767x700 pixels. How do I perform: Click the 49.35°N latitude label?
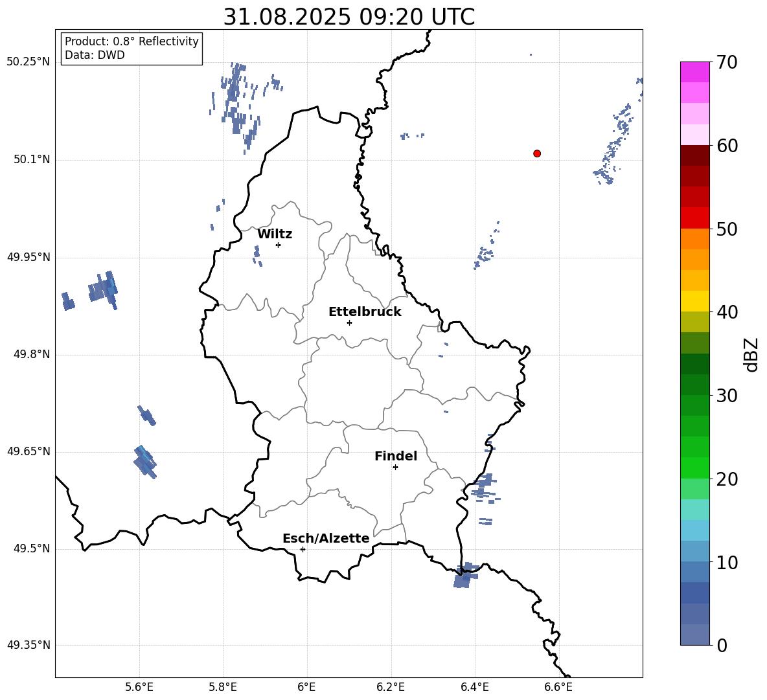[29, 645]
